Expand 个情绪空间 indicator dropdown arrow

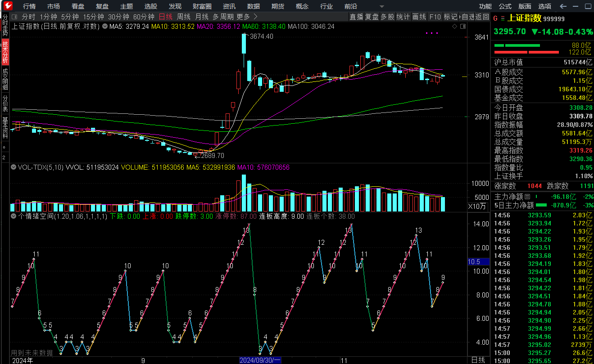(x=14, y=216)
